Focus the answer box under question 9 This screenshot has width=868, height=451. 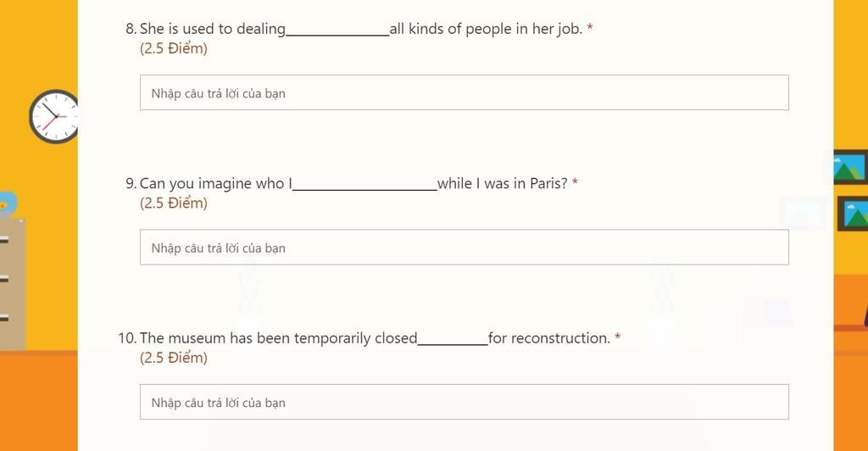pyautogui.click(x=464, y=248)
